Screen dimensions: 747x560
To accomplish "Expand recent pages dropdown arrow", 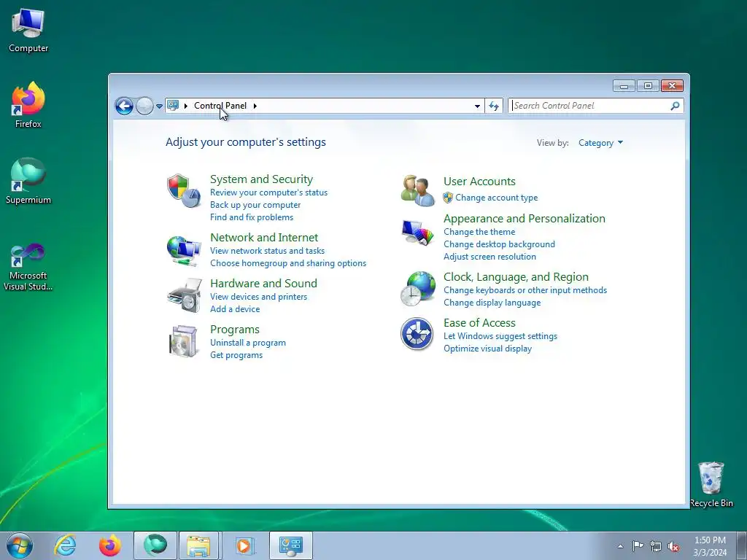I will pyautogui.click(x=159, y=106).
